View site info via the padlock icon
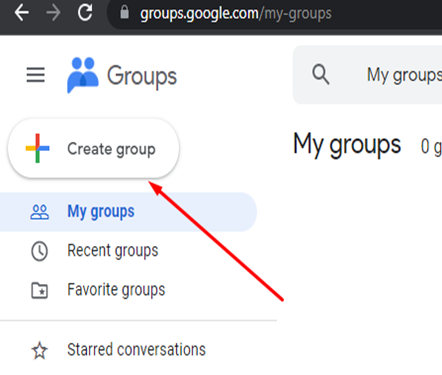 tap(124, 13)
